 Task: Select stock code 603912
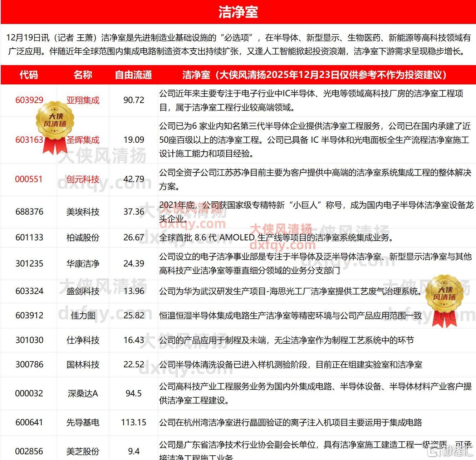point(29,315)
